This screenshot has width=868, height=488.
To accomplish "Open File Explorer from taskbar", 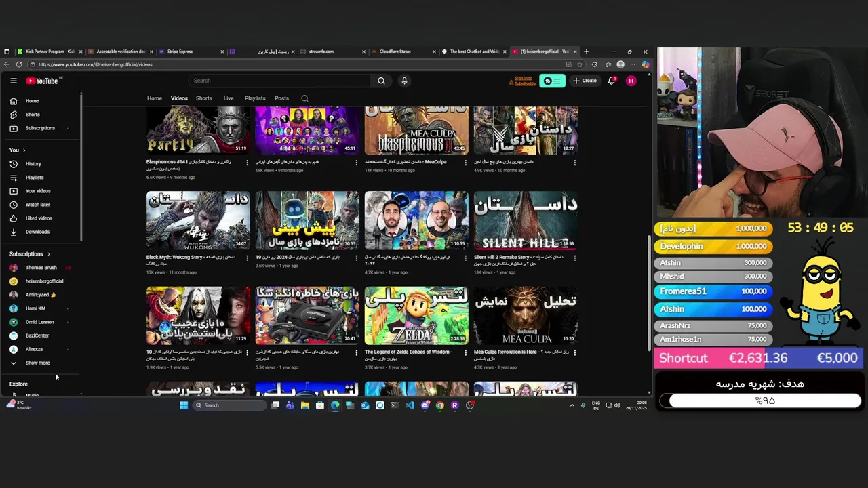I will (305, 405).
